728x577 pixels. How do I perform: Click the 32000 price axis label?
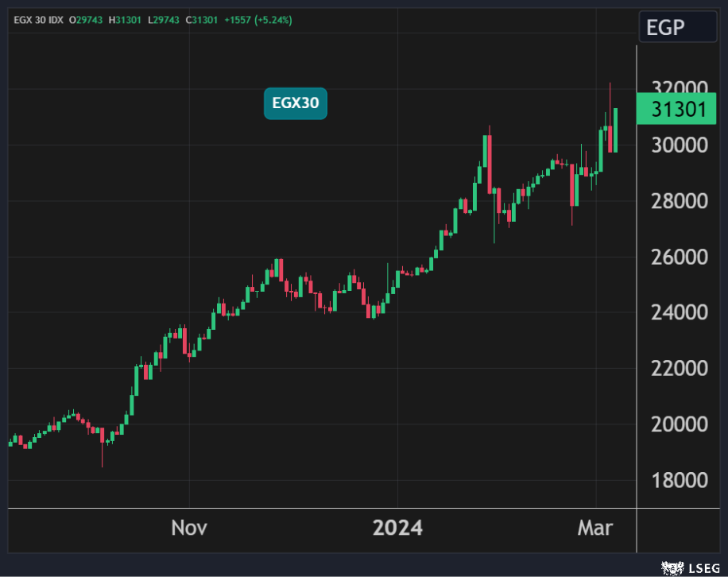(x=680, y=88)
